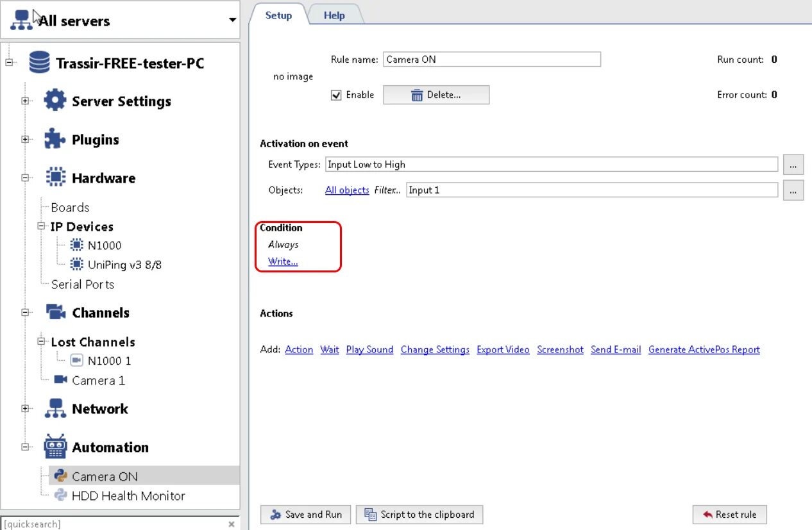Click the Send E-mail link

point(616,349)
